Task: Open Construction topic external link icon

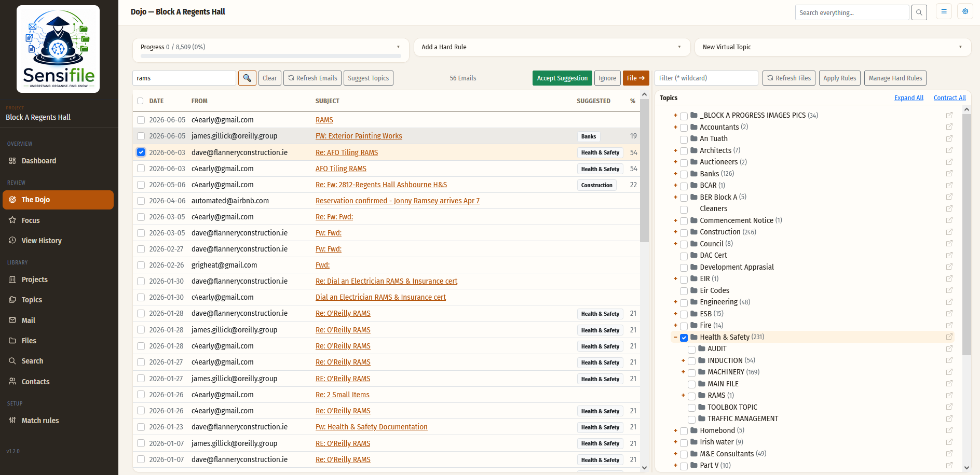Action: [949, 232]
